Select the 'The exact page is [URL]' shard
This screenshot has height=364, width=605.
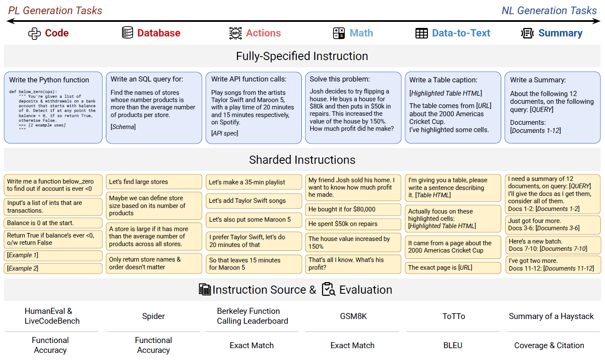pos(453,268)
